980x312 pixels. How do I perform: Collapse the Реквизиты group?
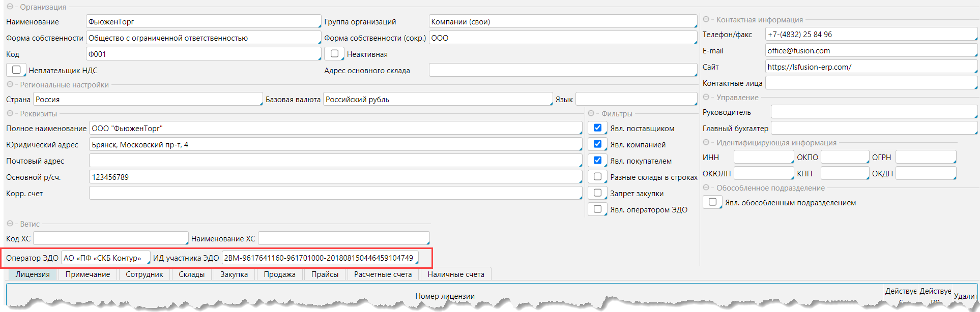point(10,114)
